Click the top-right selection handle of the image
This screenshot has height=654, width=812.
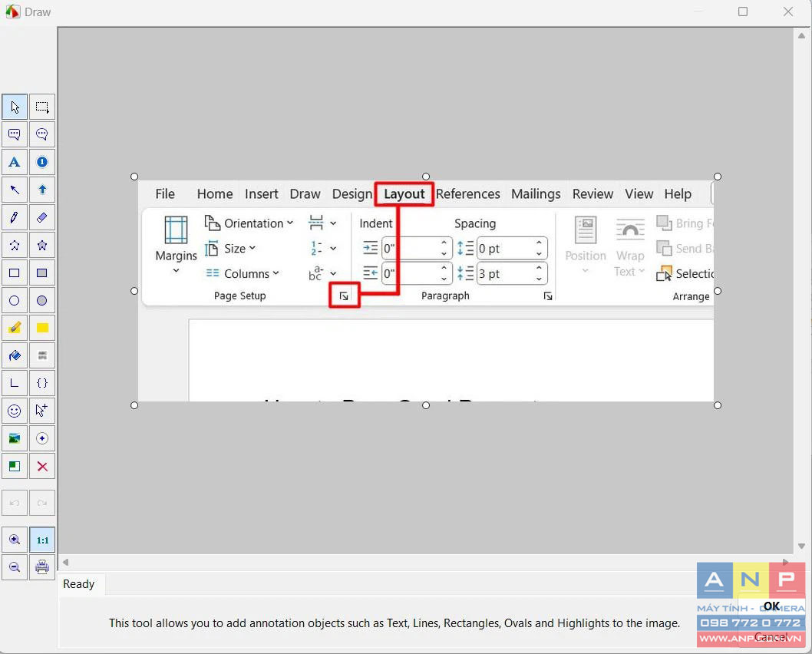coord(718,177)
